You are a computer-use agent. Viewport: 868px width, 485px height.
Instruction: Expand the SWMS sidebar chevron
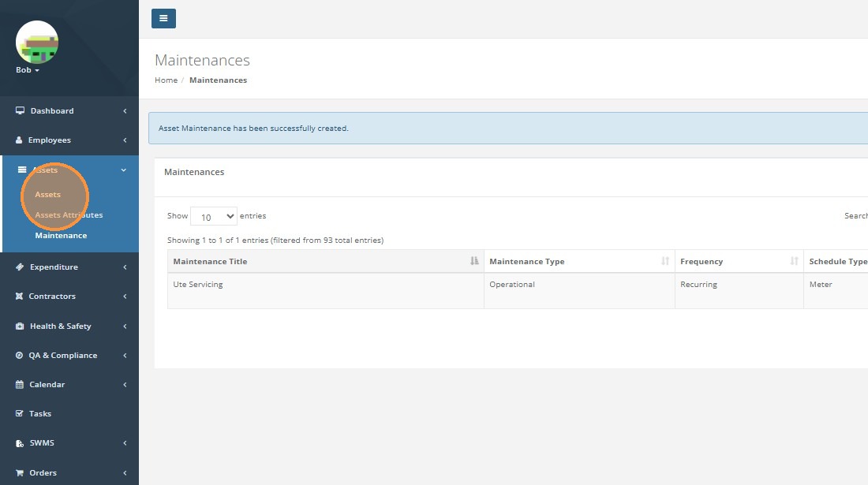point(125,443)
